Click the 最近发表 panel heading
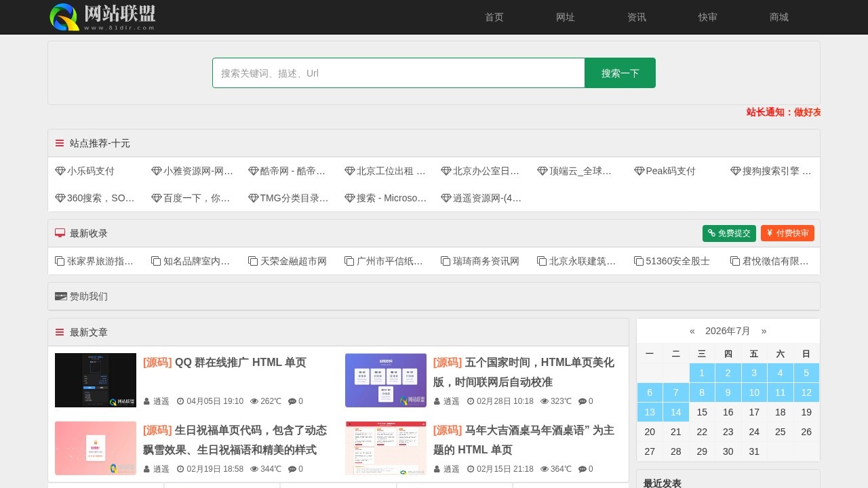The height and width of the screenshot is (488, 868). click(663, 483)
